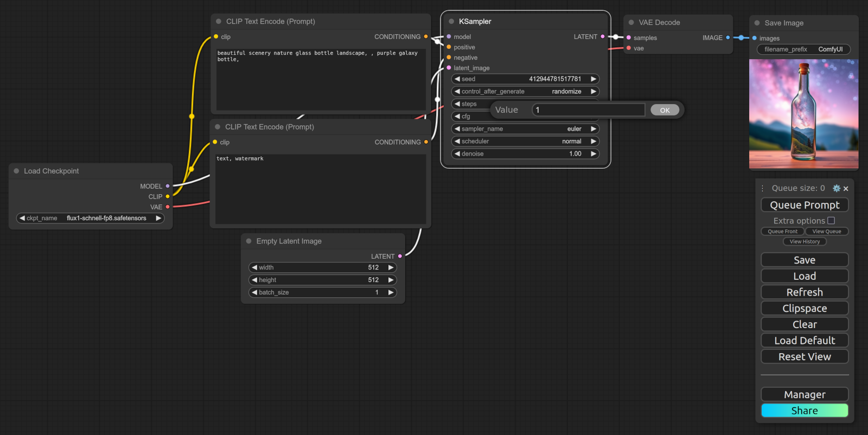Click the Value input field
The width and height of the screenshot is (868, 435).
click(589, 110)
